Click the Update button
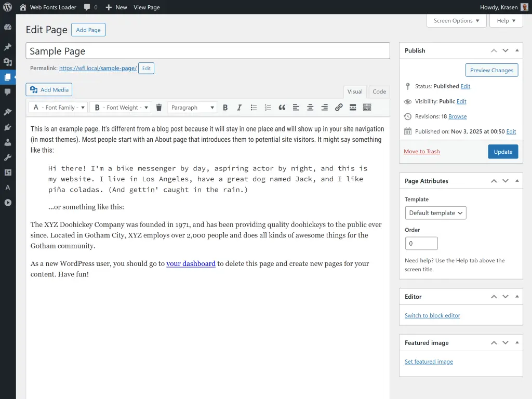Image resolution: width=532 pixels, height=399 pixels. pos(502,152)
